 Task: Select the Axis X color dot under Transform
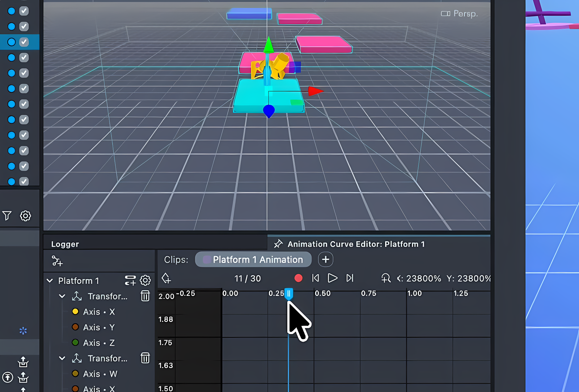tap(75, 311)
